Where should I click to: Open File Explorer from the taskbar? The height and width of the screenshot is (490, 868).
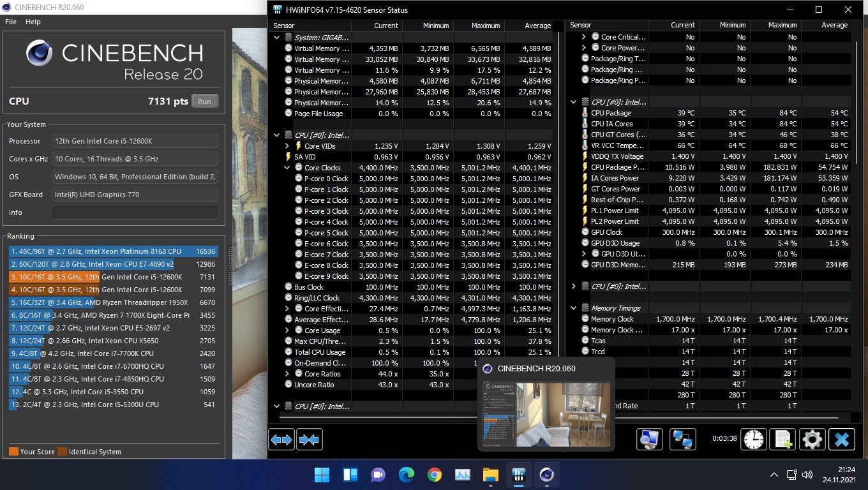pos(490,475)
